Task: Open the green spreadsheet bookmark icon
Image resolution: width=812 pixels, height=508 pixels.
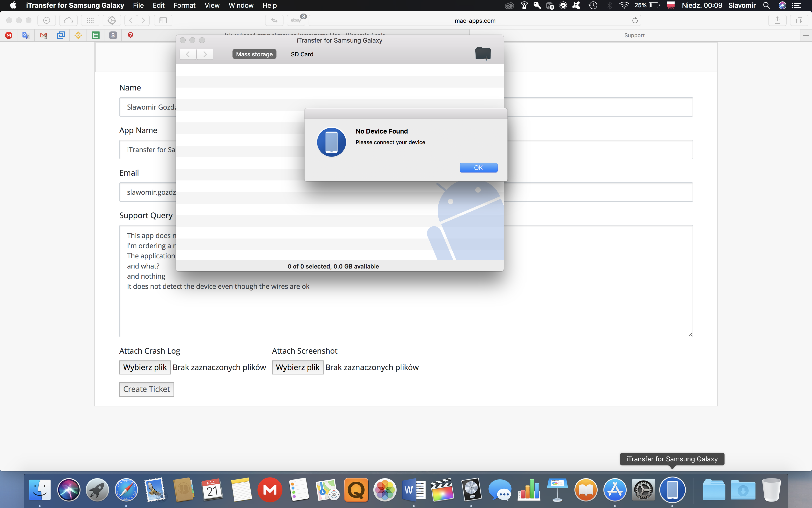Action: [96, 35]
